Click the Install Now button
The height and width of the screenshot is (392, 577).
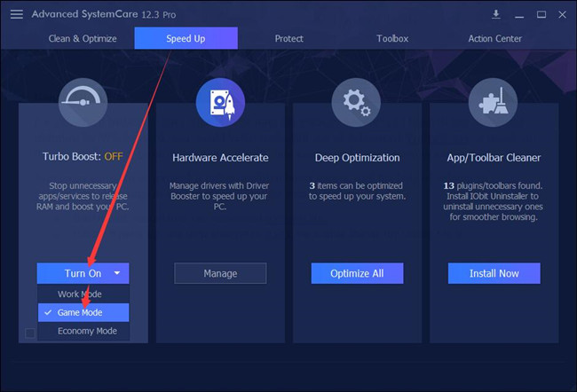point(494,273)
